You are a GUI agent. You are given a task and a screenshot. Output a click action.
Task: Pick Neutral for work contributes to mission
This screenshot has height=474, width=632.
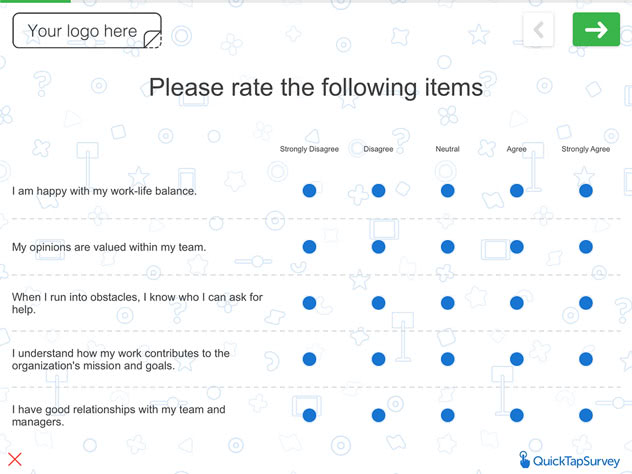pyautogui.click(x=447, y=359)
